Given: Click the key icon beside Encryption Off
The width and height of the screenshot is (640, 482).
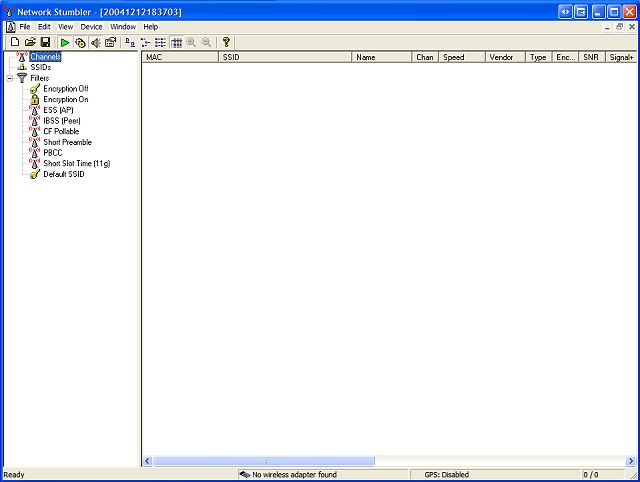Looking at the screenshot, I should [35, 89].
